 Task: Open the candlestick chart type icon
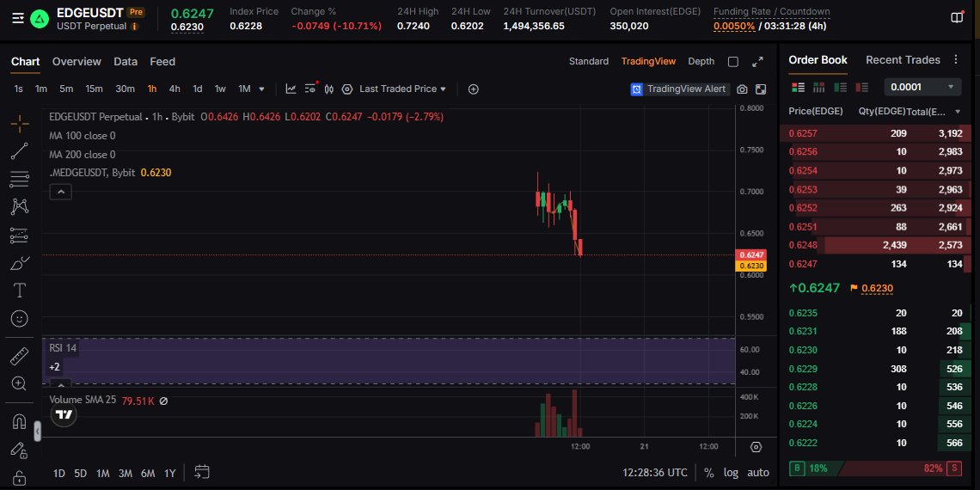click(329, 89)
